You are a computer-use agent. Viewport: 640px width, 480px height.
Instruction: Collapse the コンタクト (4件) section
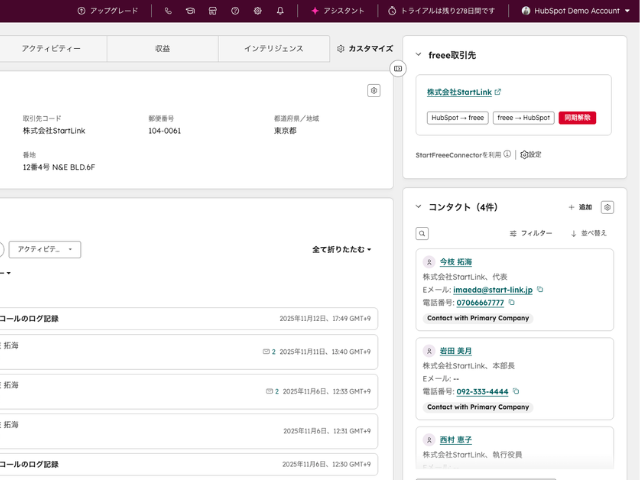click(418, 207)
